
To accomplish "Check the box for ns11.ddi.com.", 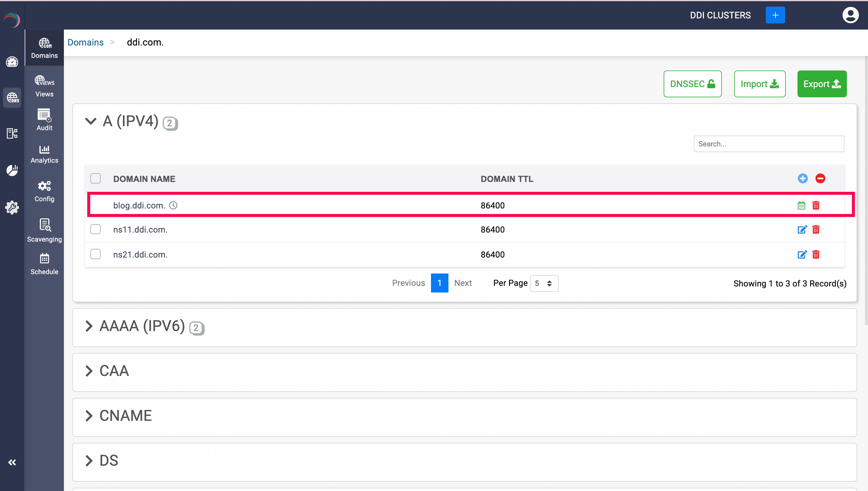I will pos(96,229).
